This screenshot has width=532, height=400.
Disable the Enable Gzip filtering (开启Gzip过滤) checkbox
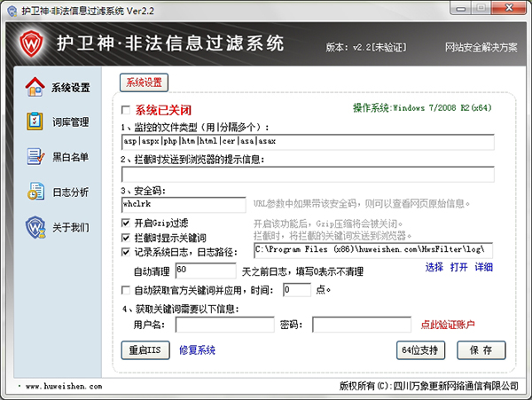coord(126,223)
